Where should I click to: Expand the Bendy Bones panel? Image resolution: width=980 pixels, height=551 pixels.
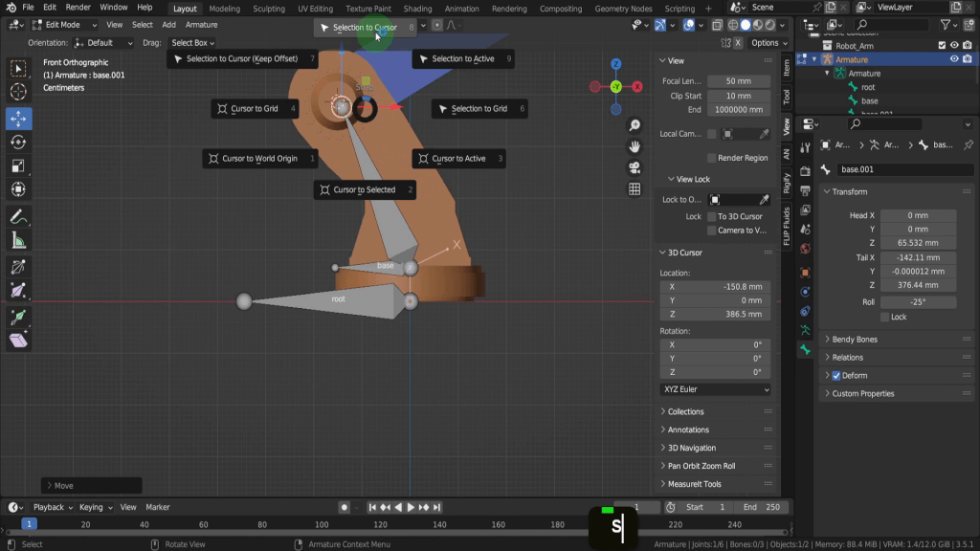854,340
